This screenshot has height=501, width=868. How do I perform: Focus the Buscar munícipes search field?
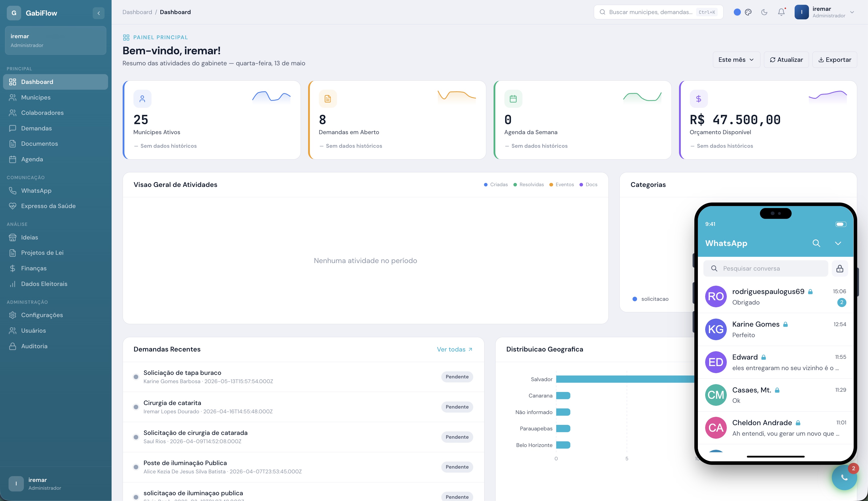[x=658, y=12]
